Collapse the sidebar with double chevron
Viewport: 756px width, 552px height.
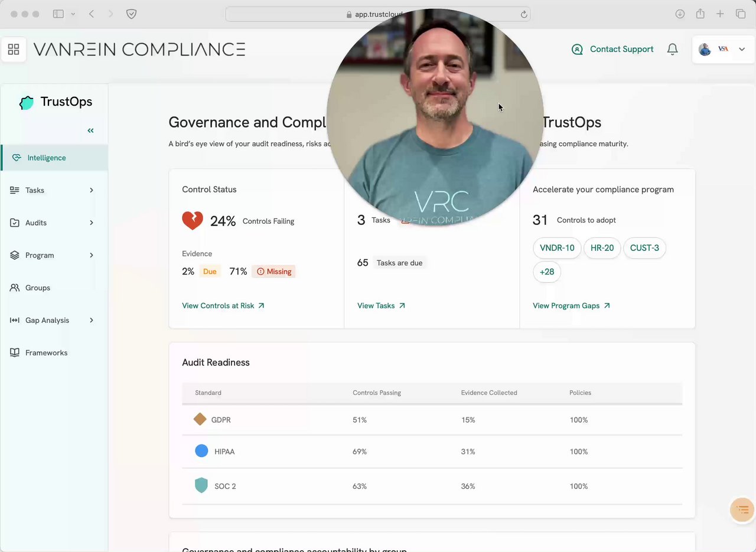click(90, 130)
